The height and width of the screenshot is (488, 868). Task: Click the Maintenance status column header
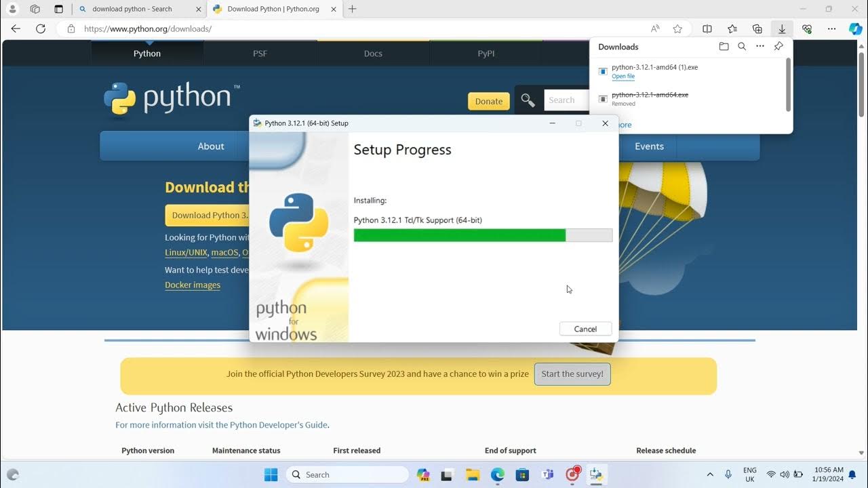[246, 450]
